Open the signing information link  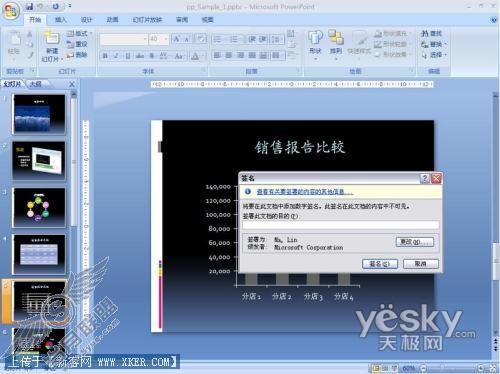click(x=305, y=192)
